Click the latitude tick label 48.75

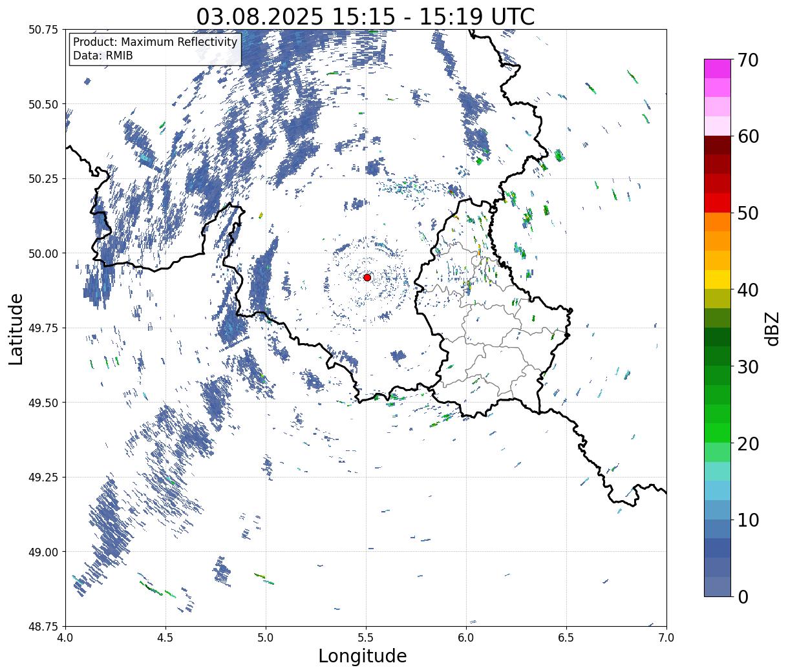[x=43, y=626]
